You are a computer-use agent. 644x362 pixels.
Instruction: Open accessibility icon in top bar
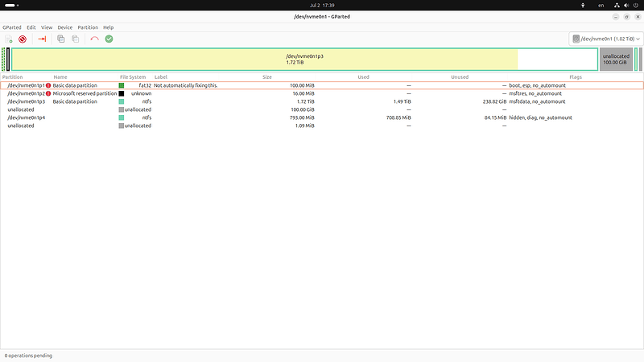tap(583, 6)
